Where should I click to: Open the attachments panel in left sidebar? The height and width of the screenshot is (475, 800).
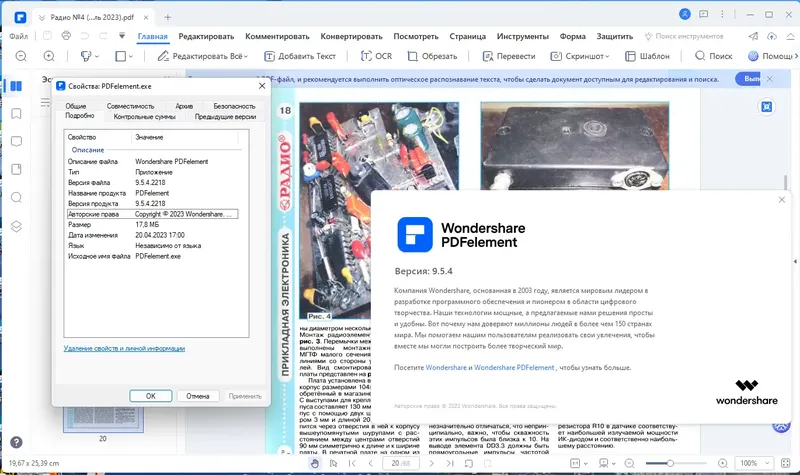(x=16, y=169)
